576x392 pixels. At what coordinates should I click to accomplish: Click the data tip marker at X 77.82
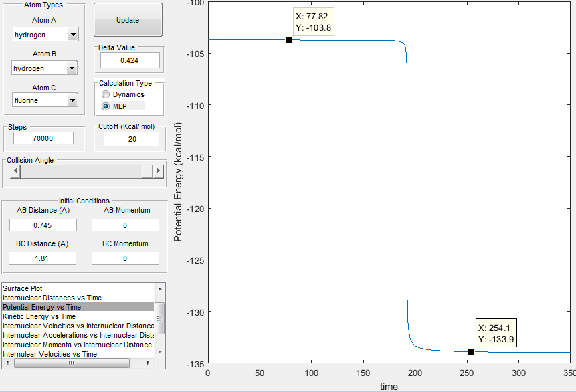coord(289,39)
